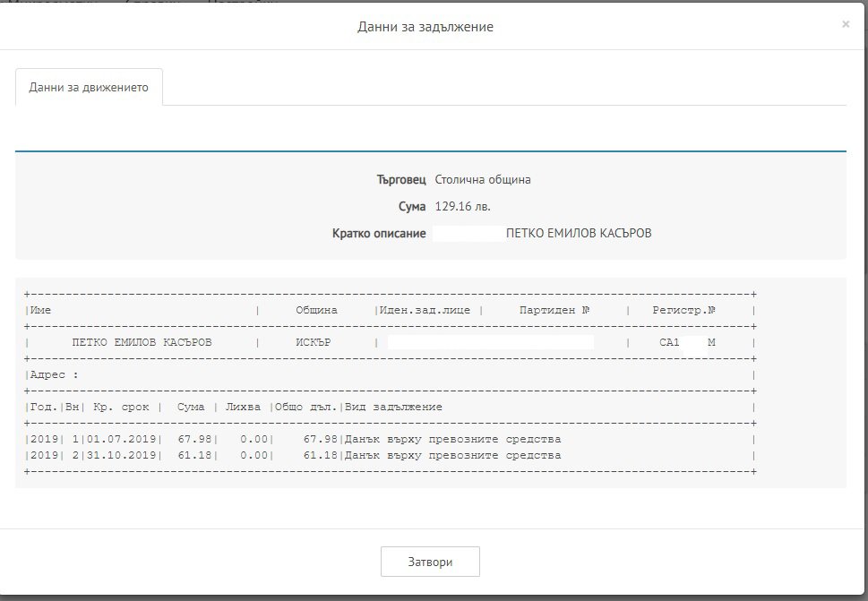Click the 'Вид задължение' column header
Image resolution: width=868 pixels, height=601 pixels.
pyautogui.click(x=393, y=407)
